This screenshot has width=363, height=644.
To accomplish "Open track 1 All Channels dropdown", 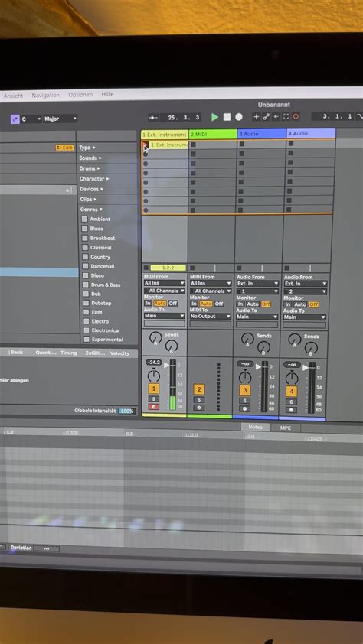I will pos(165,291).
